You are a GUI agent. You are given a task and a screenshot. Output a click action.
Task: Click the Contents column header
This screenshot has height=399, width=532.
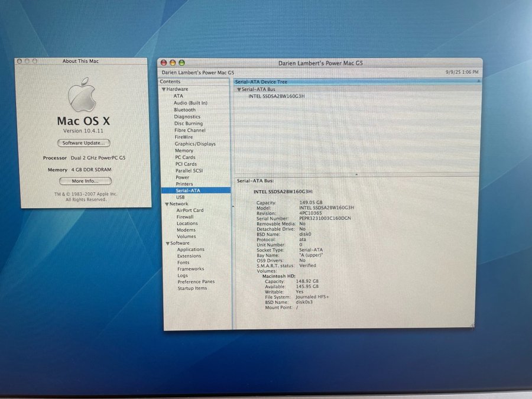point(194,82)
